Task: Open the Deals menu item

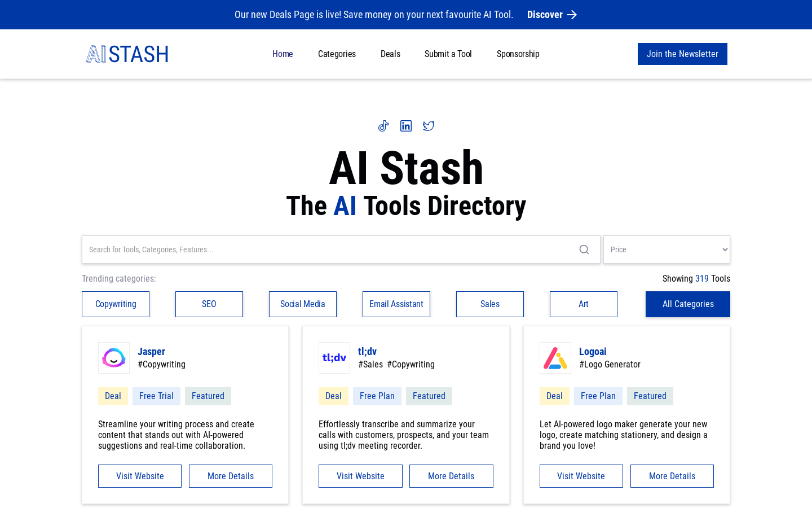Action: coord(390,54)
